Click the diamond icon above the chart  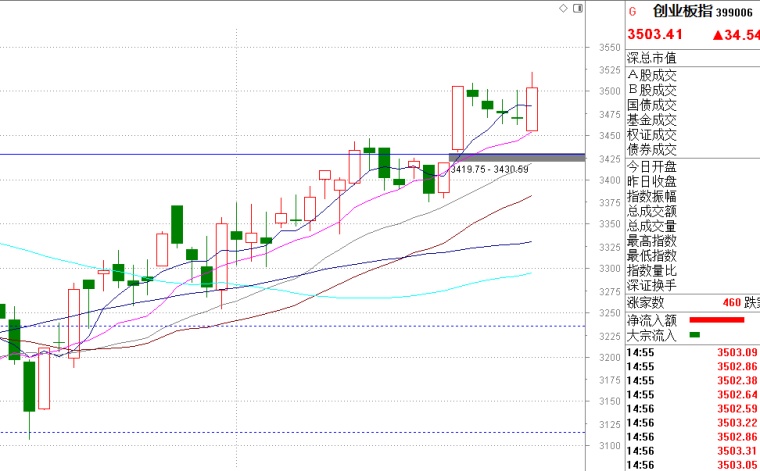564,8
